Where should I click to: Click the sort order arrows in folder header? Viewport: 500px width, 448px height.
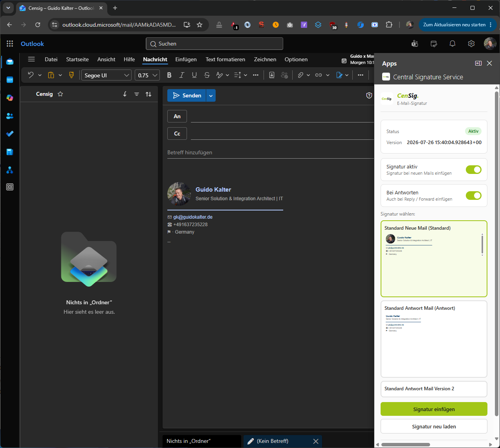[x=148, y=94]
